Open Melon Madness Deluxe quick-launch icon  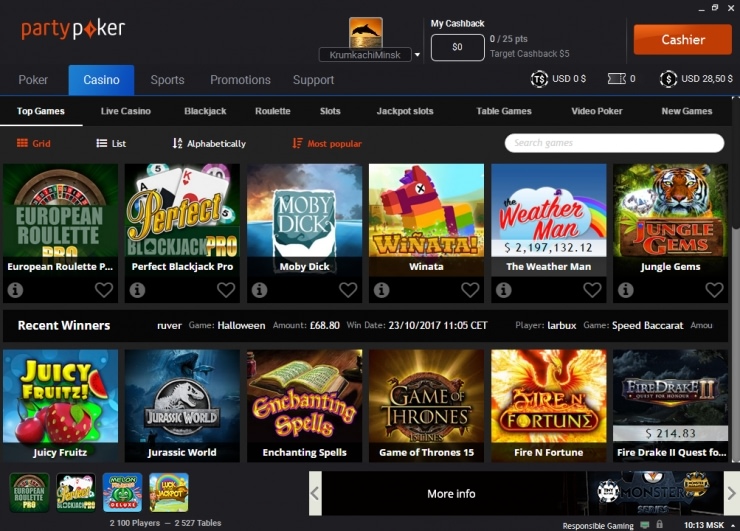pos(122,493)
